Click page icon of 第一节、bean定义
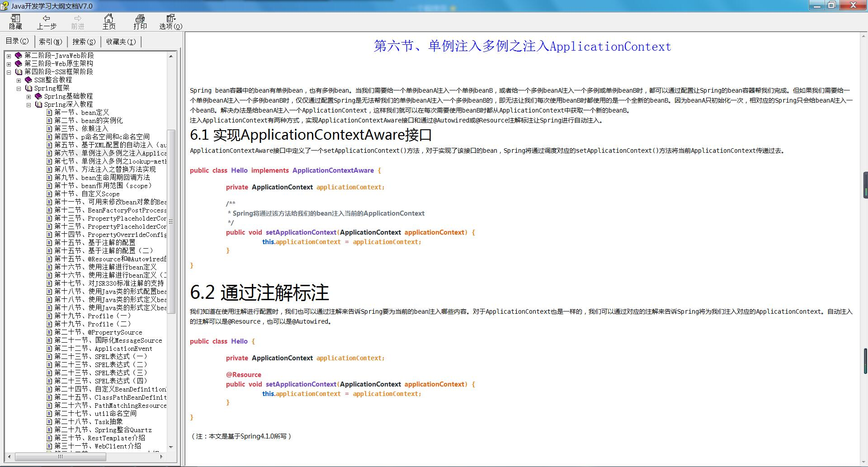 point(49,113)
